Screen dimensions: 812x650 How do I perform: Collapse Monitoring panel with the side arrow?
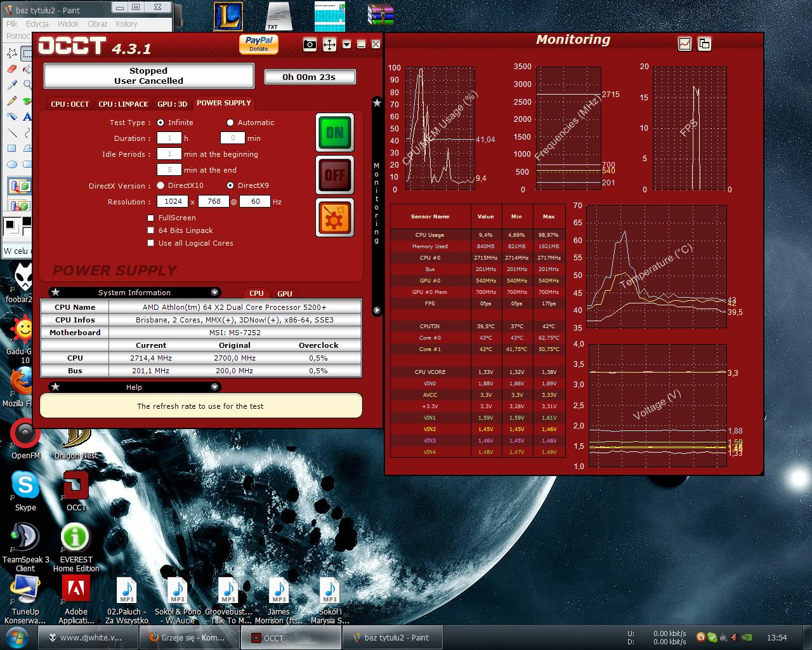pos(377,310)
